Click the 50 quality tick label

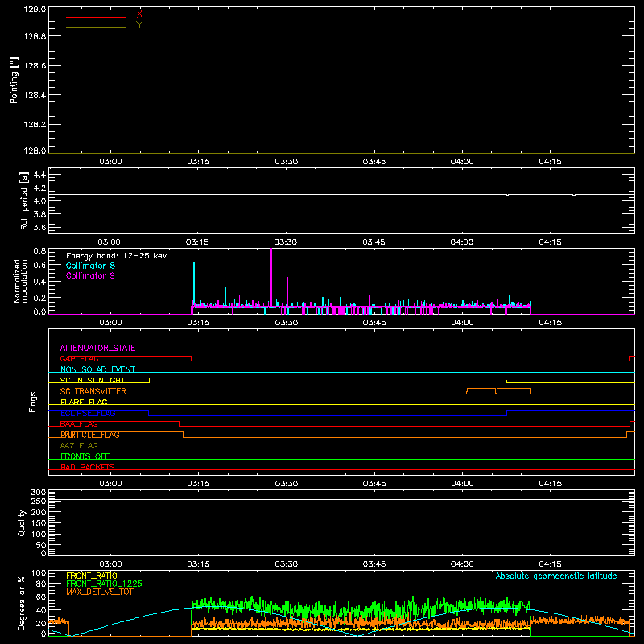click(41, 545)
